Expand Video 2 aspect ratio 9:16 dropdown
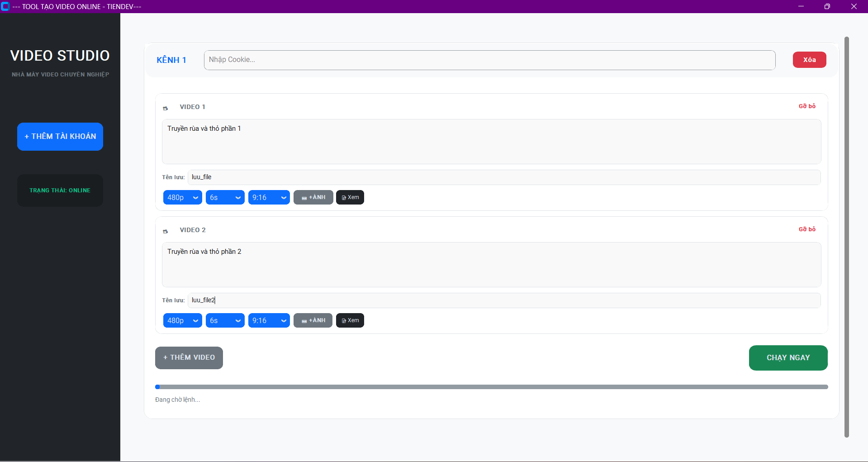The image size is (868, 462). pyautogui.click(x=269, y=320)
